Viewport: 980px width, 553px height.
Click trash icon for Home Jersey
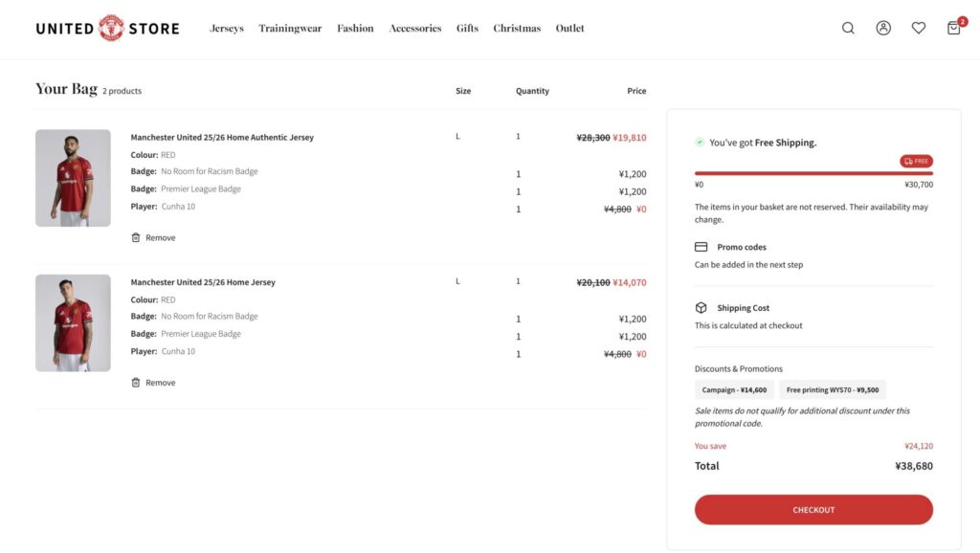pyautogui.click(x=136, y=383)
